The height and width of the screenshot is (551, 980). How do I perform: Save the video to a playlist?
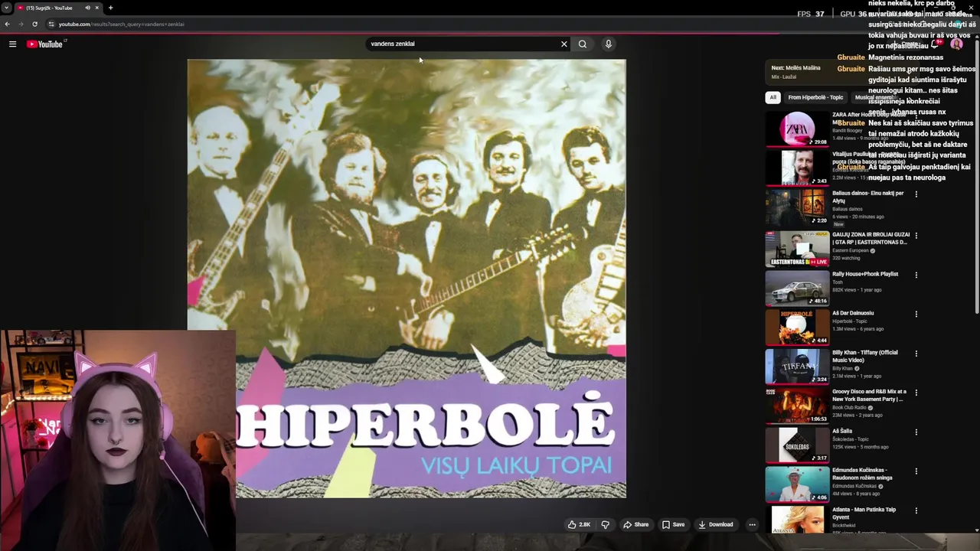pyautogui.click(x=674, y=525)
